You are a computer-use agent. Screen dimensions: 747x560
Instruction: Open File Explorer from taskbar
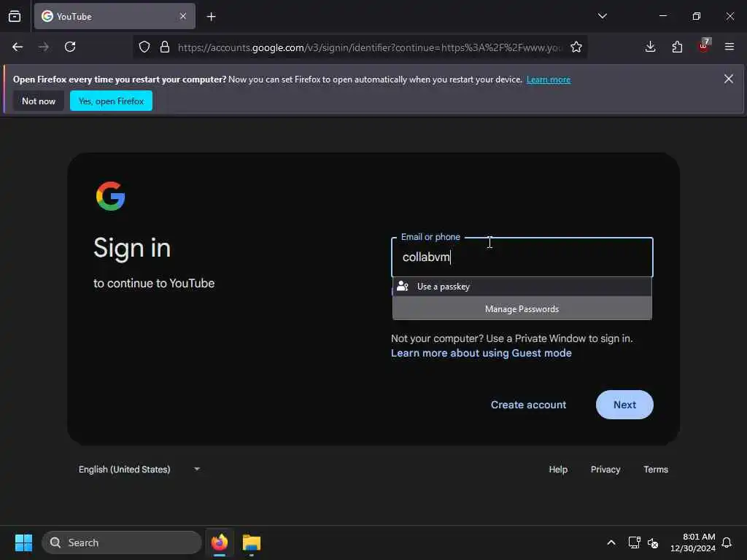pos(252,542)
